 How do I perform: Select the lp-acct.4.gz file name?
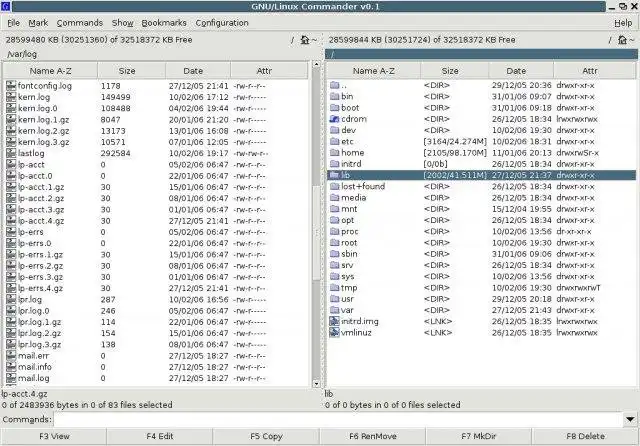tap(41, 221)
